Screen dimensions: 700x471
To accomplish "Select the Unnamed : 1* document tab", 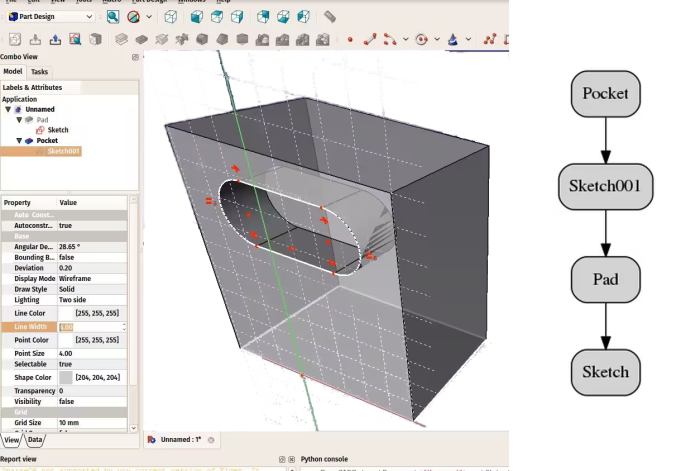I will tap(181, 440).
